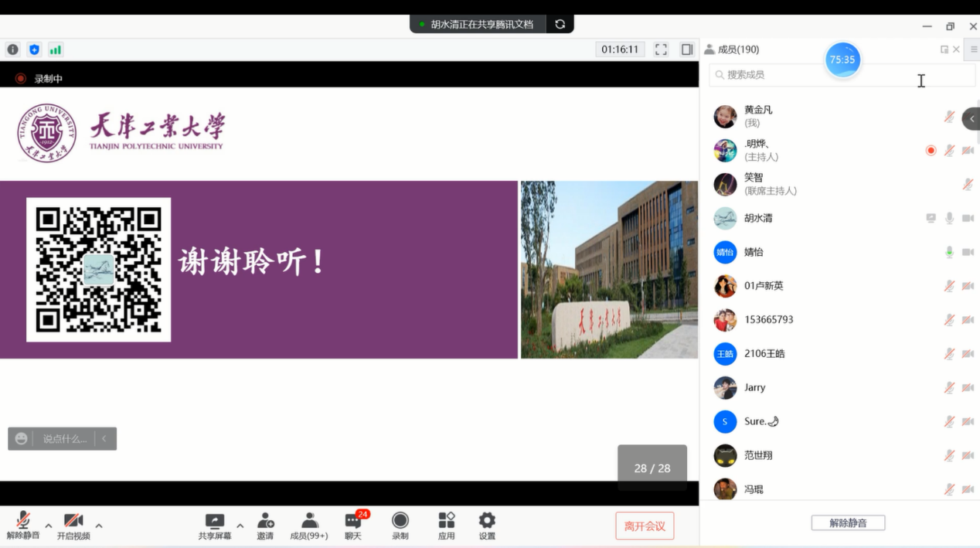Click the 解除静音 button under the members list
This screenshot has width=980, height=548.
[848, 523]
